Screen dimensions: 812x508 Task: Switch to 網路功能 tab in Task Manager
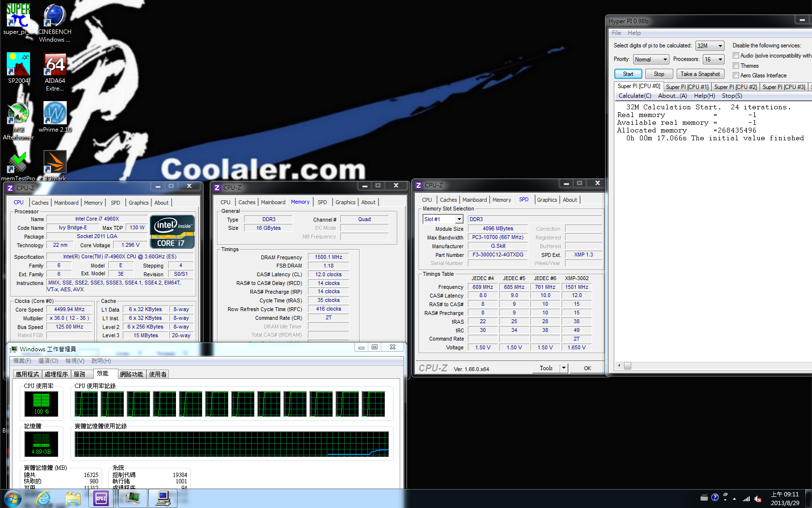coord(131,374)
